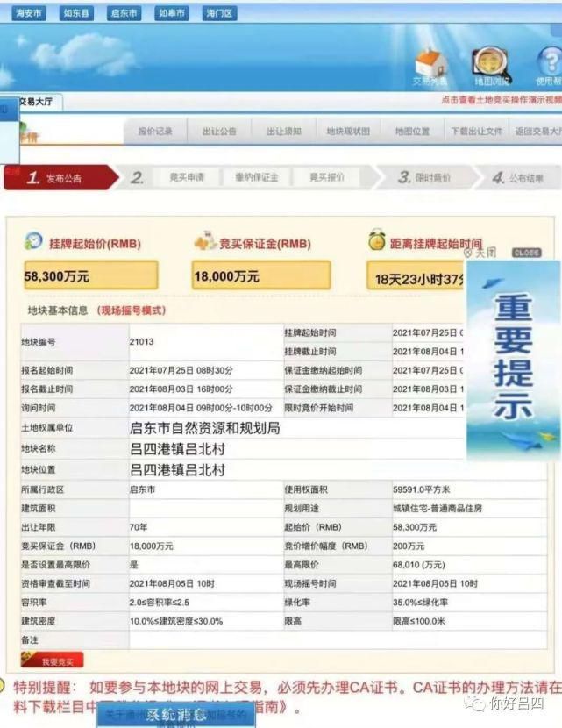Click the 资格审查截至时间 date value

pos(172,583)
